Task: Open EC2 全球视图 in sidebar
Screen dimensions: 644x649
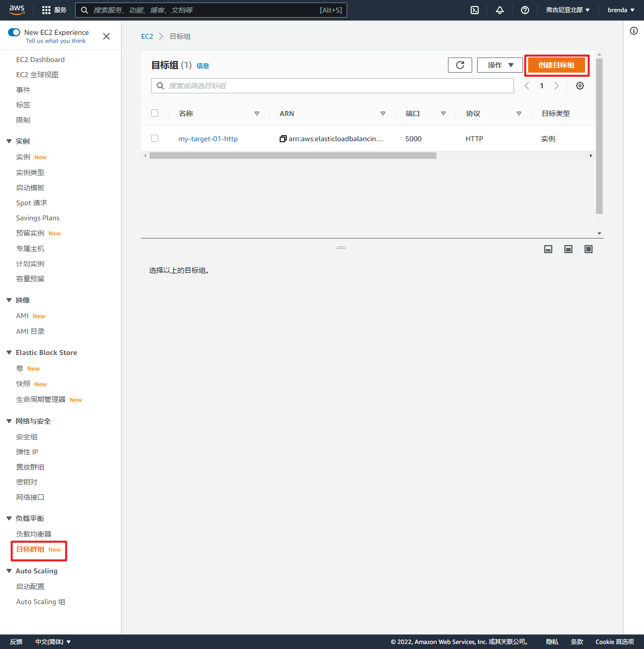Action: [37, 75]
